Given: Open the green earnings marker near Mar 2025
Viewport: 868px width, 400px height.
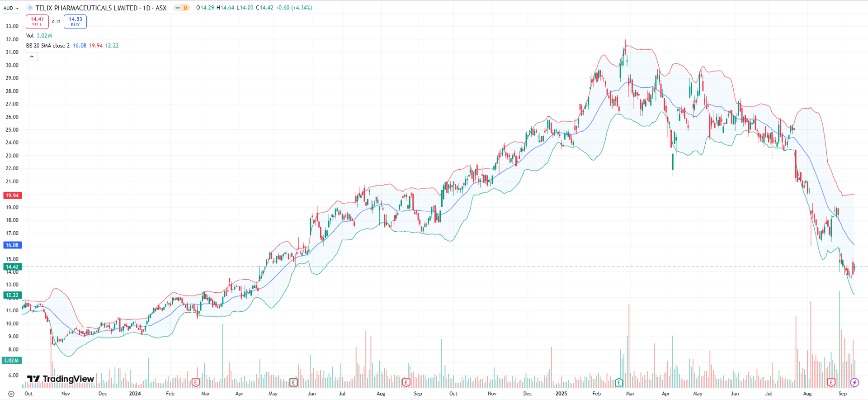Looking at the screenshot, I should coord(619,382).
